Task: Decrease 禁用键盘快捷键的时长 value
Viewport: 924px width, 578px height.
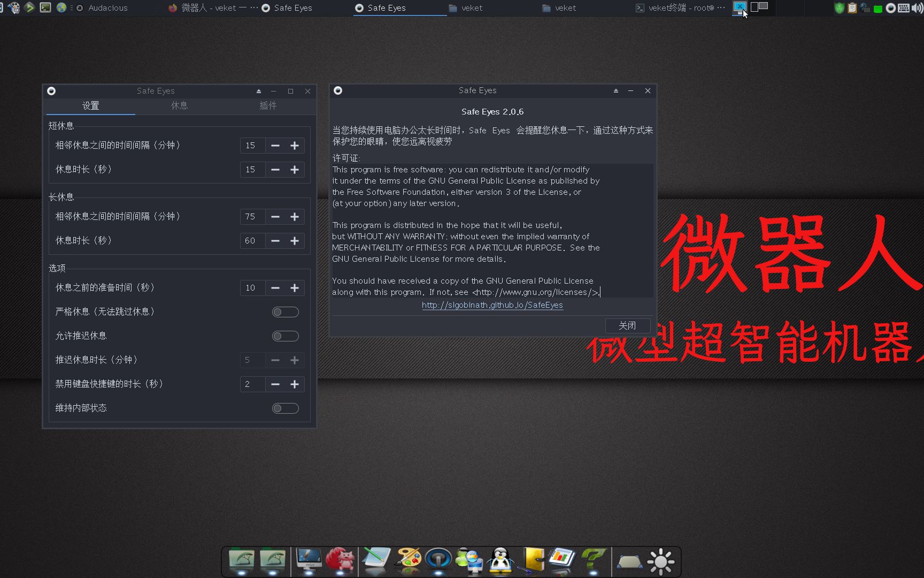Action: coord(275,384)
